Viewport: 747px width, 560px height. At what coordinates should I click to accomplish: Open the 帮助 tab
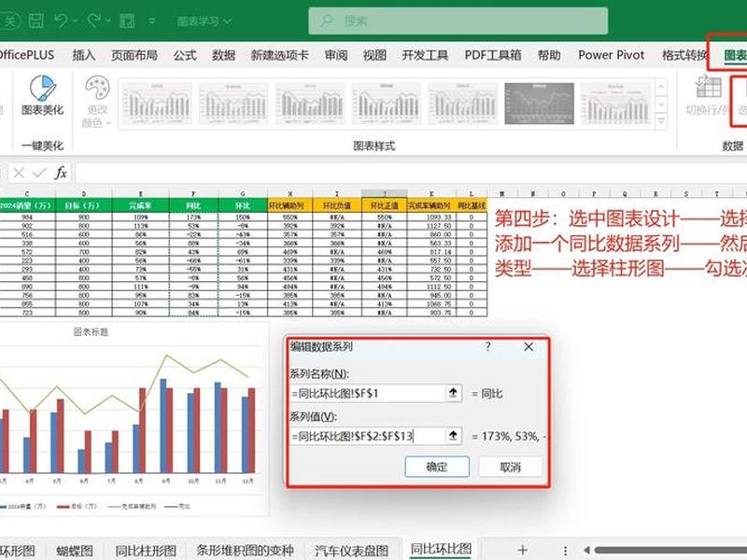(x=549, y=55)
